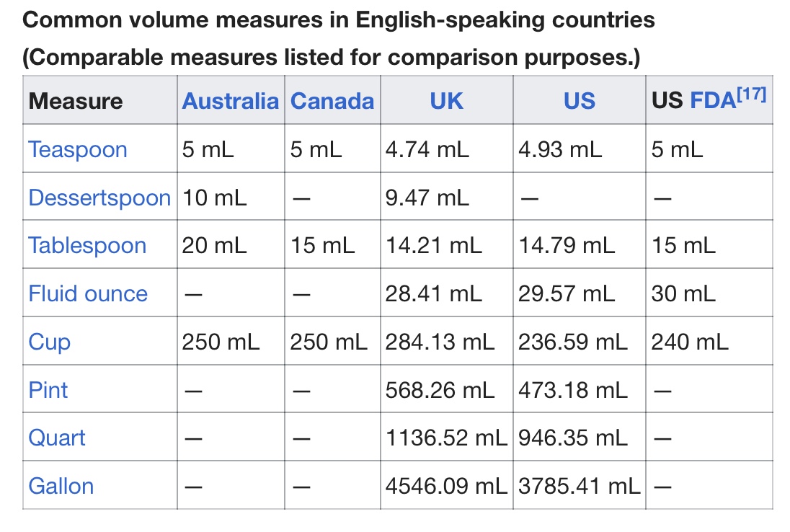Screen dimensions: 790x532
Task: Click the Gallon link
Action: point(61,486)
